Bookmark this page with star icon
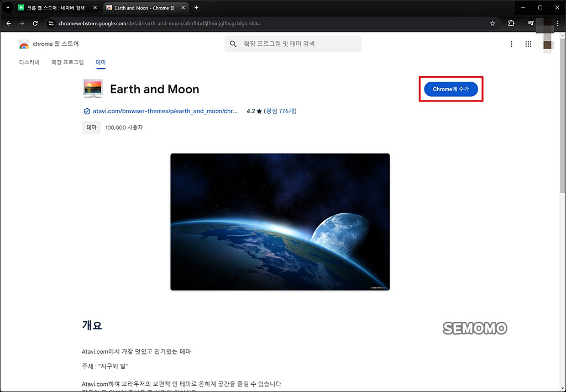The width and height of the screenshot is (566, 392). 492,23
